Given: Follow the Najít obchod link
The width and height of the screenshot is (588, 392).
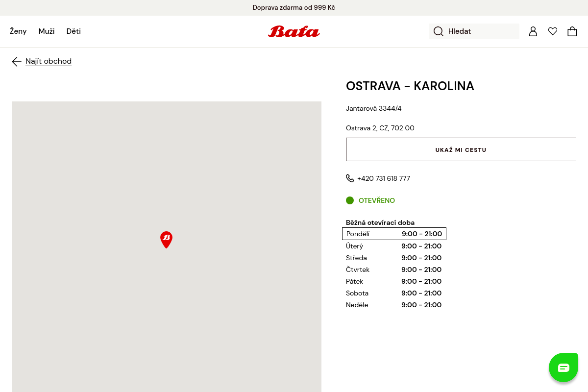Looking at the screenshot, I should pos(49,61).
